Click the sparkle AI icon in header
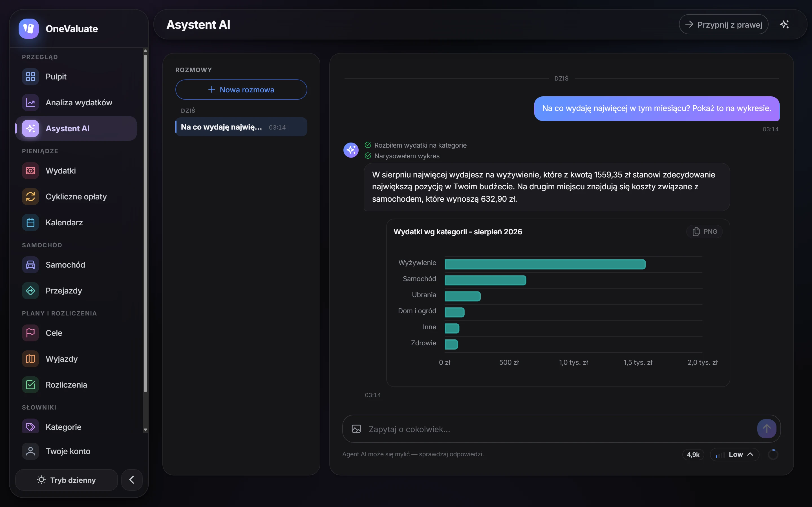The height and width of the screenshot is (507, 812). point(784,25)
